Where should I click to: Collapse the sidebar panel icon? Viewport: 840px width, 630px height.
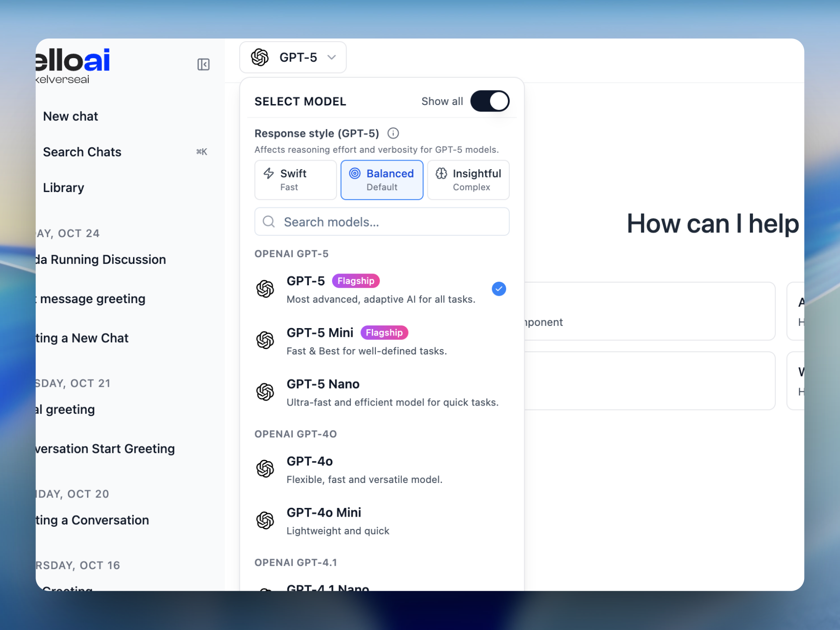tap(203, 64)
